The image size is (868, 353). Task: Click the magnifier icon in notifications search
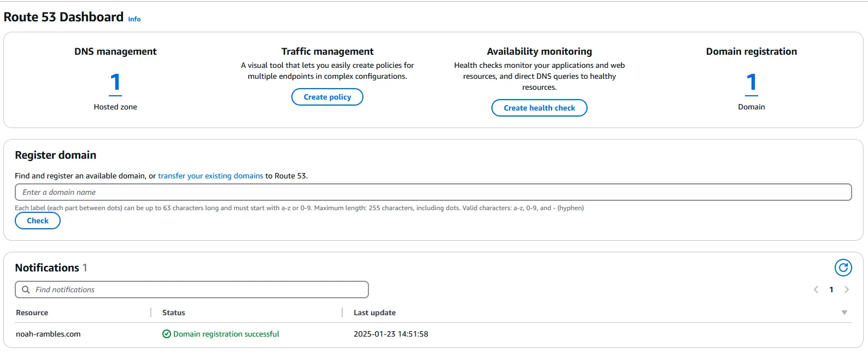26,290
